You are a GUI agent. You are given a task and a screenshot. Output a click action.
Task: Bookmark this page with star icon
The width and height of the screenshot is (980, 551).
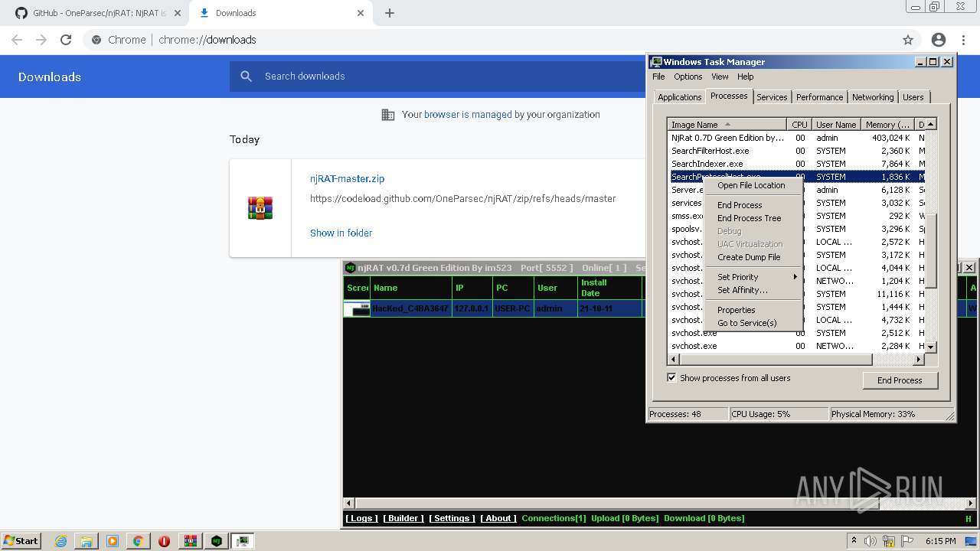click(x=908, y=40)
